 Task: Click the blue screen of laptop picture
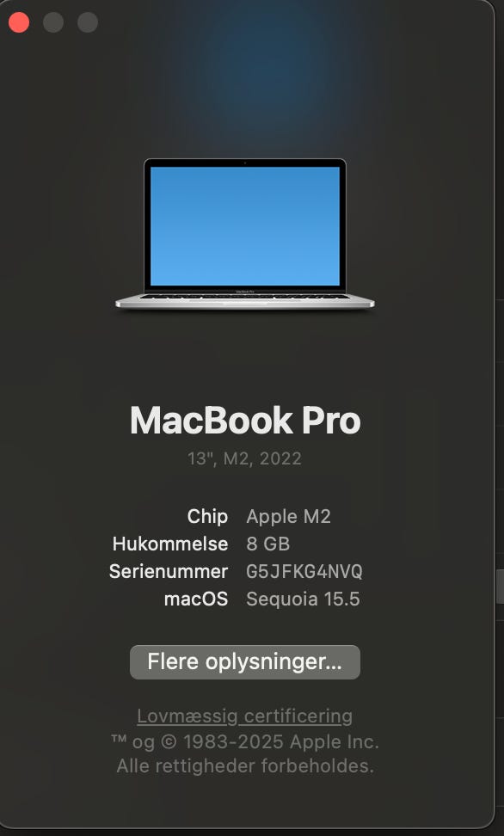pyautogui.click(x=245, y=226)
